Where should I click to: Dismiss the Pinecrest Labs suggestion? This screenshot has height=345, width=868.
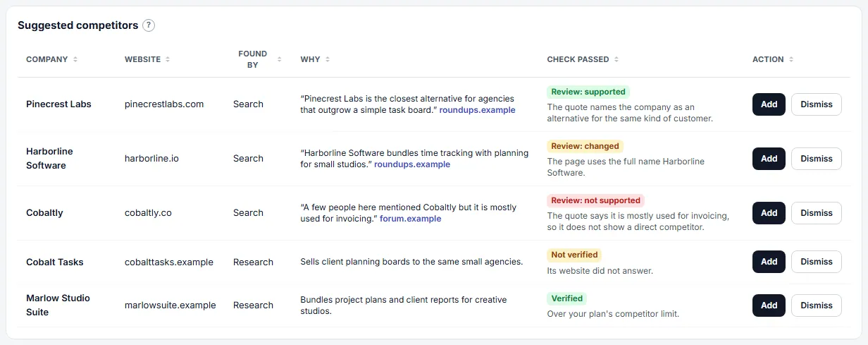point(817,104)
